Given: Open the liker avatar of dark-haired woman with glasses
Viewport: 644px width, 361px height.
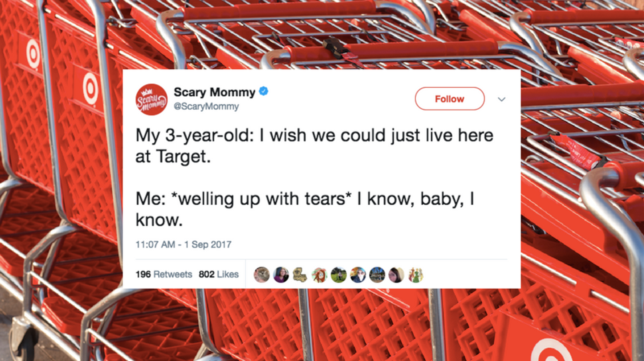Looking at the screenshot, I should (396, 275).
